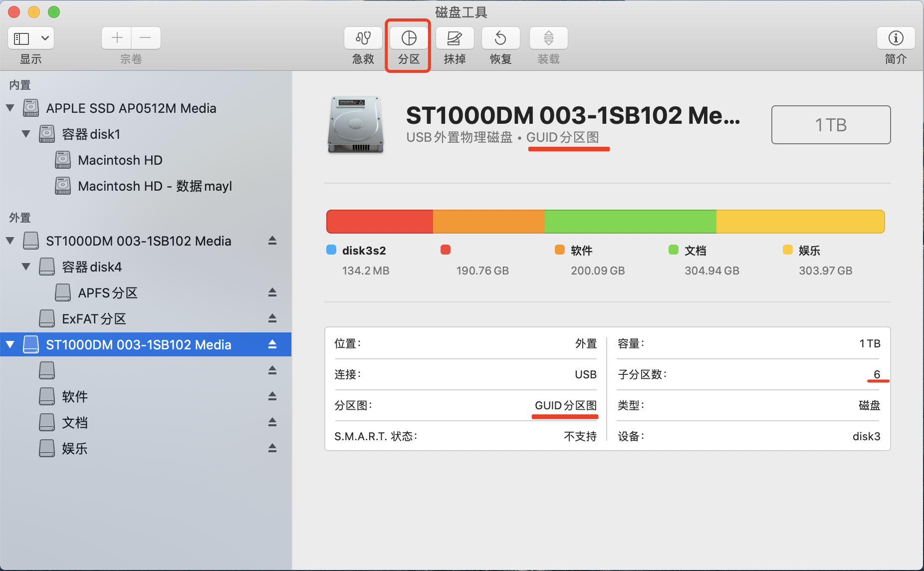924x571 pixels.
Task: Select the 容器 disk1 container
Action: (146, 134)
